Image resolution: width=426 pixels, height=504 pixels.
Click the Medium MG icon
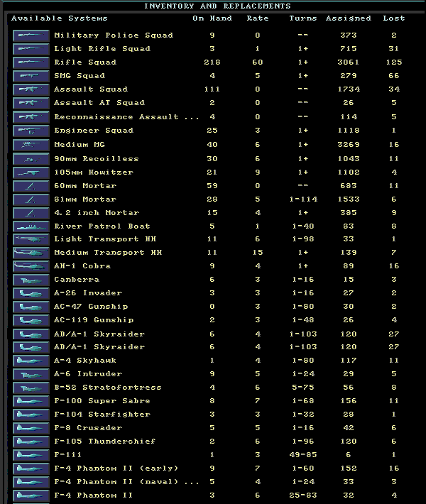[x=31, y=145]
